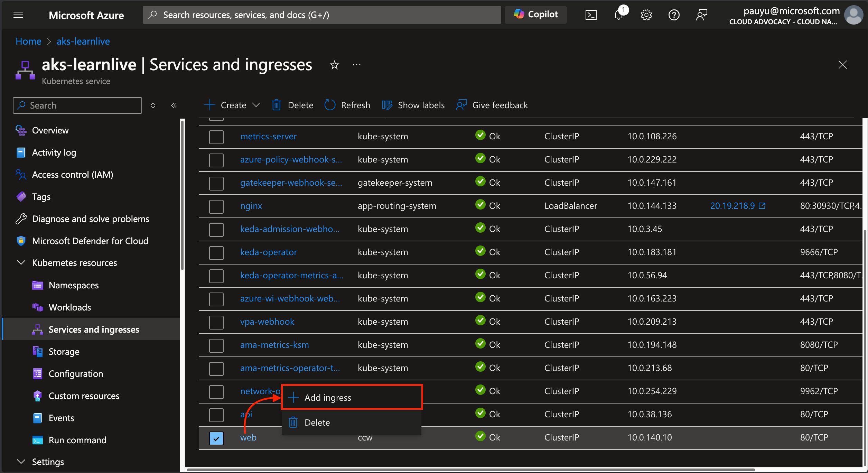Go to Home breadcrumb
Viewport: 868px width, 473px height.
(x=28, y=41)
